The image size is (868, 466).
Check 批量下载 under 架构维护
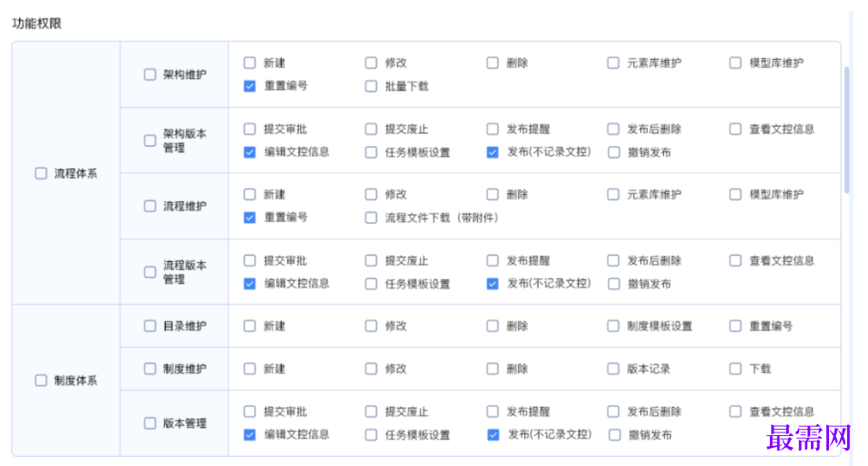tap(371, 86)
